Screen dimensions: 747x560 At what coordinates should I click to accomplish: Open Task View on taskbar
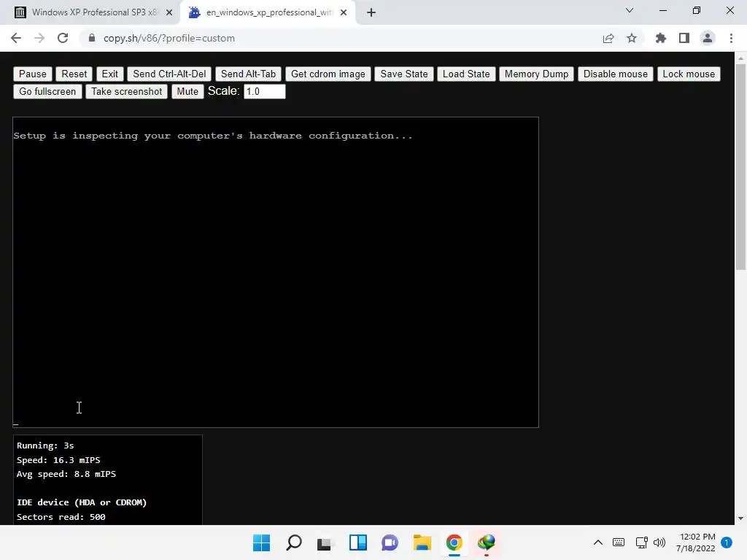325,542
